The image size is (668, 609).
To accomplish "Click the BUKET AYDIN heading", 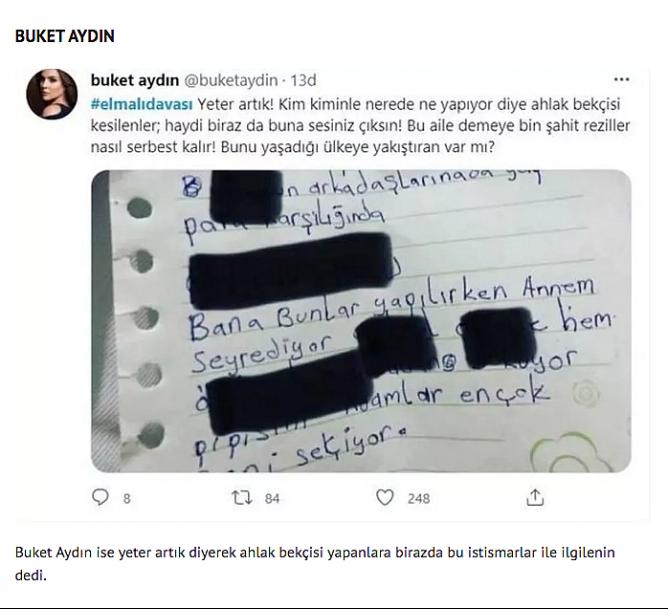I will pyautogui.click(x=65, y=36).
